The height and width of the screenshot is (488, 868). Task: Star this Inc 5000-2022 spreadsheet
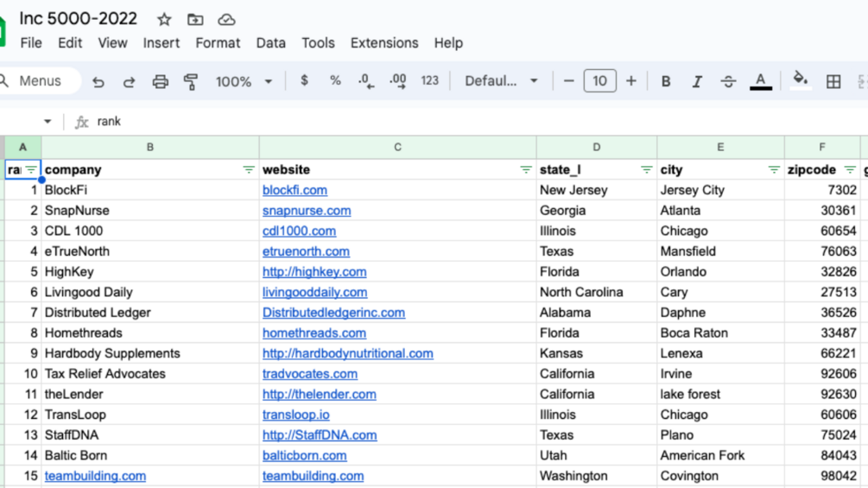pyautogui.click(x=164, y=19)
